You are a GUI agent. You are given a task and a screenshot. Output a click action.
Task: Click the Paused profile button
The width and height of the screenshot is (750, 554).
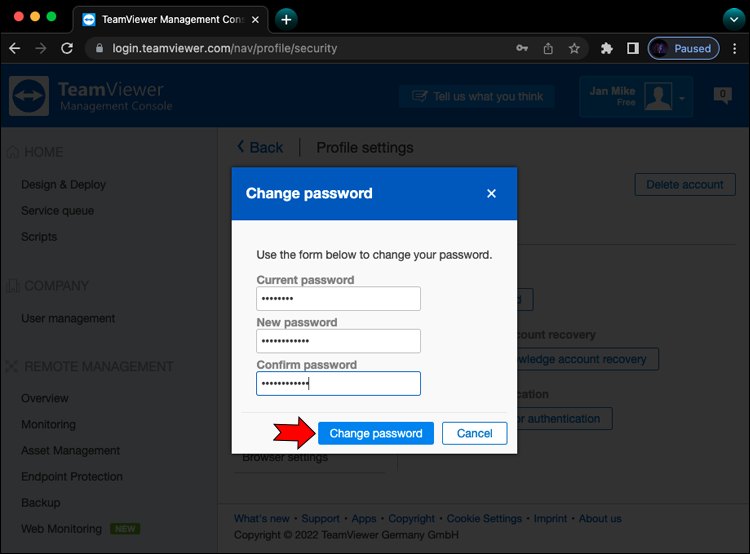[682, 48]
